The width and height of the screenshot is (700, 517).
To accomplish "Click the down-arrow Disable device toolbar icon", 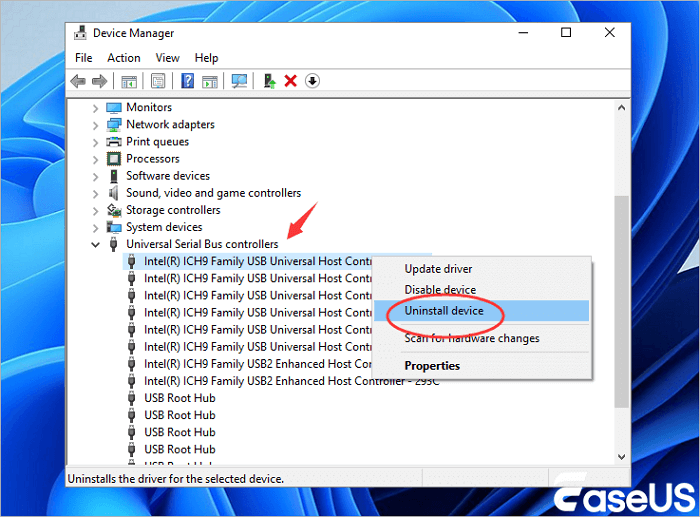I will 312,81.
